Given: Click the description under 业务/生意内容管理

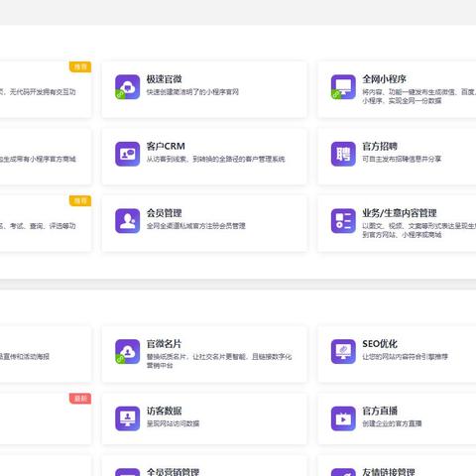Looking at the screenshot, I should pos(419,230).
